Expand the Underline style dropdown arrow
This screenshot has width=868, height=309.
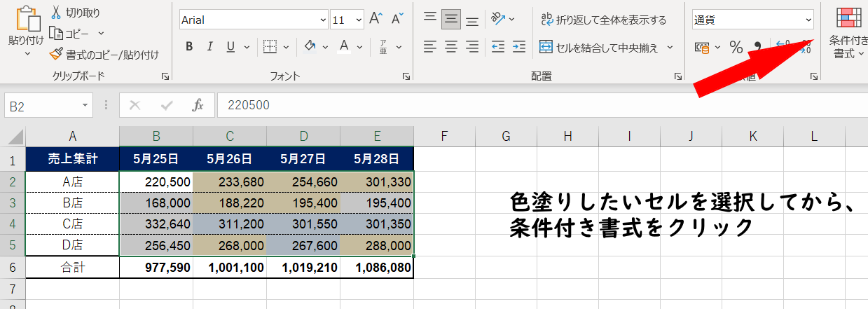tap(246, 47)
